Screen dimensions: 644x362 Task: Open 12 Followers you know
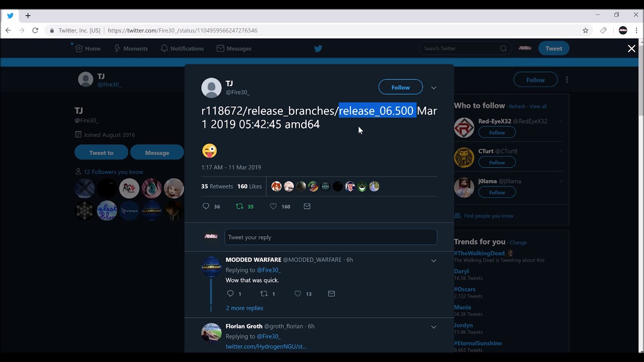click(x=113, y=172)
